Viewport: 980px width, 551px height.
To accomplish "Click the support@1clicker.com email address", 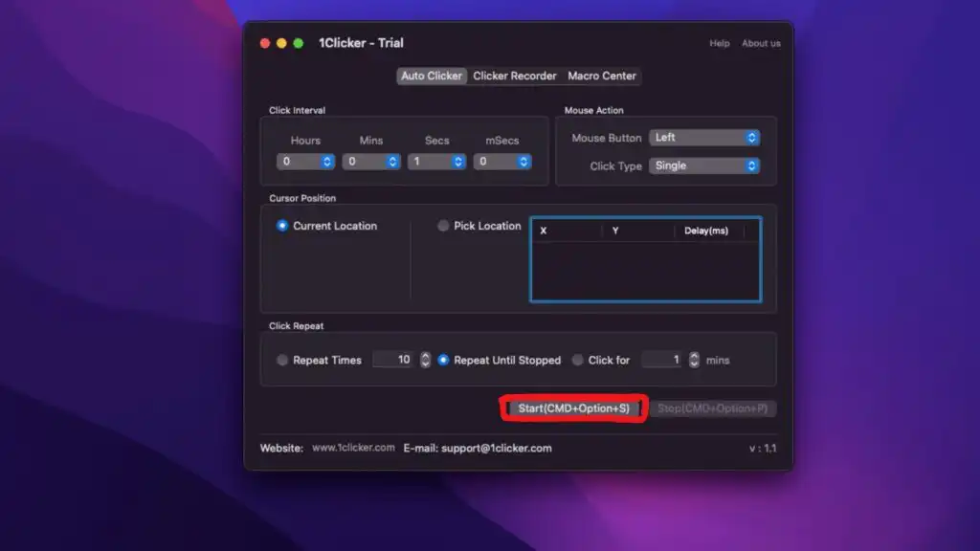I will tap(497, 448).
